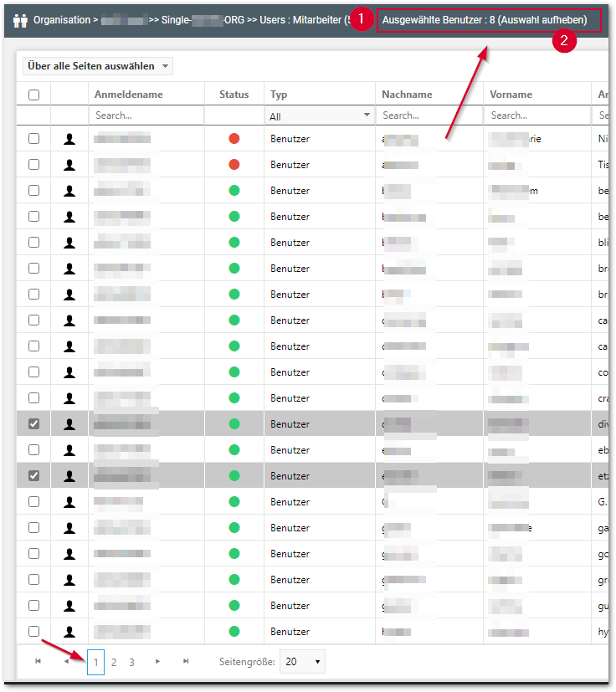
Task: Click user icon in row ending 'gu'
Action: pyautogui.click(x=69, y=606)
